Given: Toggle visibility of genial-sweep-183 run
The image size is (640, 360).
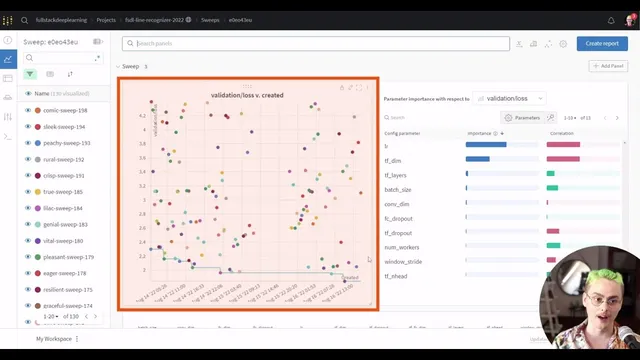Looking at the screenshot, I should tap(28, 224).
